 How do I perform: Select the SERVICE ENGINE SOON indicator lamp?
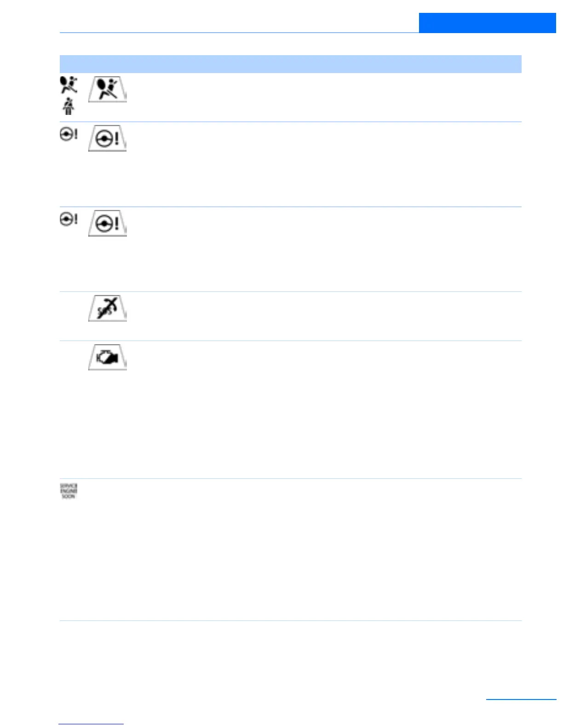69,491
